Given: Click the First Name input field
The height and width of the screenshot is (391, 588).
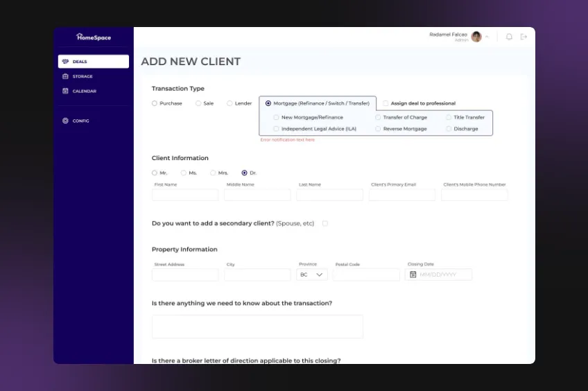Looking at the screenshot, I should tap(185, 195).
